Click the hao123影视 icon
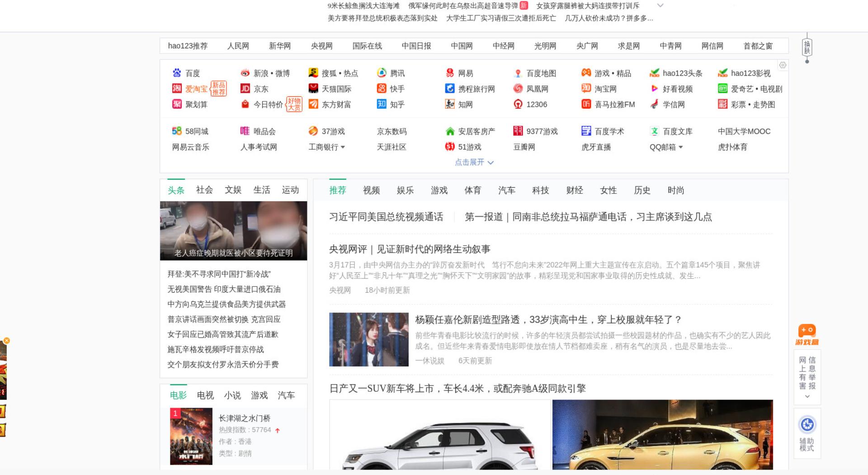 pyautogui.click(x=722, y=73)
